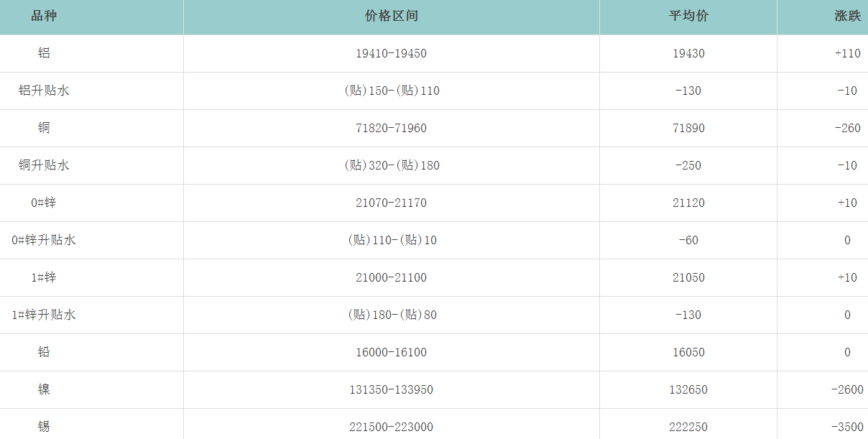Click the 铜升贴水 variety name

(x=44, y=165)
